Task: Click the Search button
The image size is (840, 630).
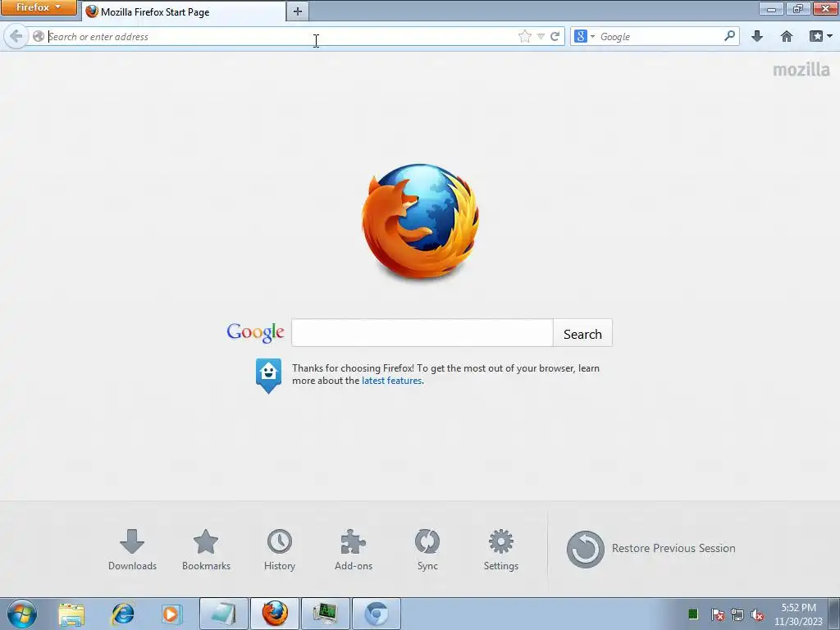Action: tap(582, 333)
